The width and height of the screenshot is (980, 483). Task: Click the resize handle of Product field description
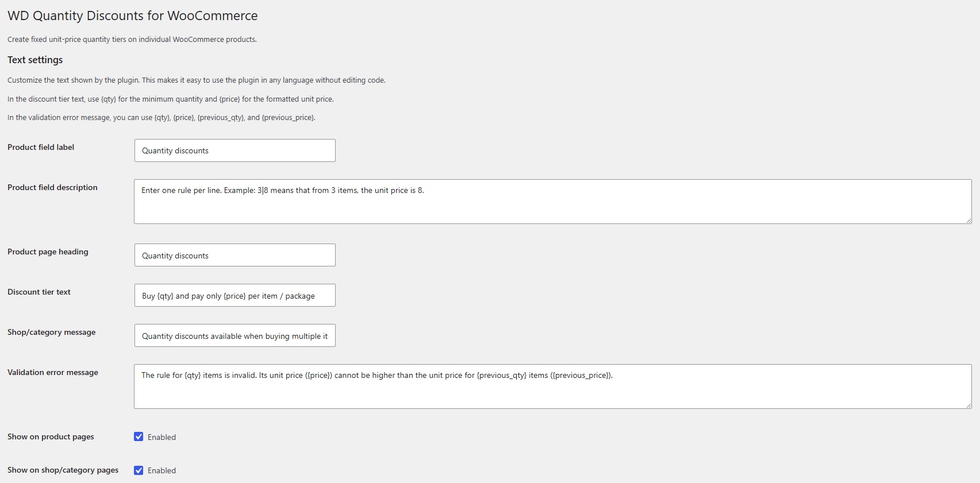click(969, 221)
